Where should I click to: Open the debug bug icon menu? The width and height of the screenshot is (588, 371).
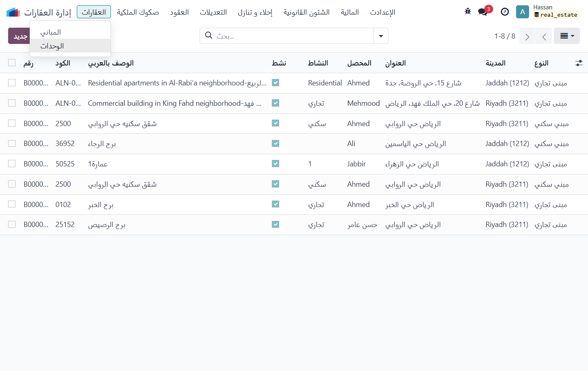pyautogui.click(x=468, y=11)
